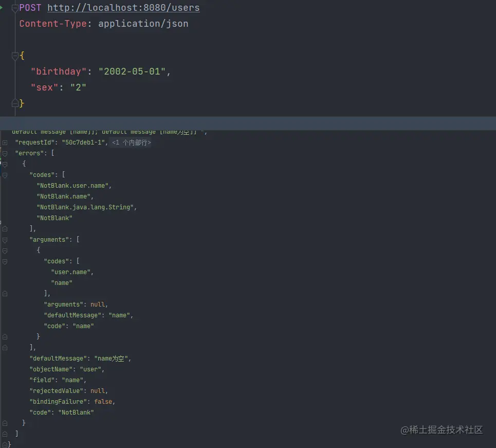The height and width of the screenshot is (448, 496).
Task: Click the "requestId" key in response
Action: tap(34, 142)
